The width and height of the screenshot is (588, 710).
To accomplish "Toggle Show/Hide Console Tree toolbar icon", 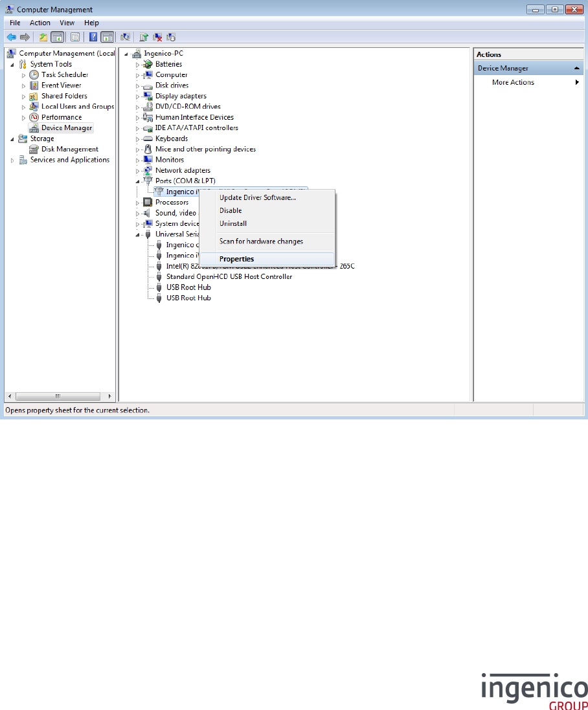I will pos(57,37).
